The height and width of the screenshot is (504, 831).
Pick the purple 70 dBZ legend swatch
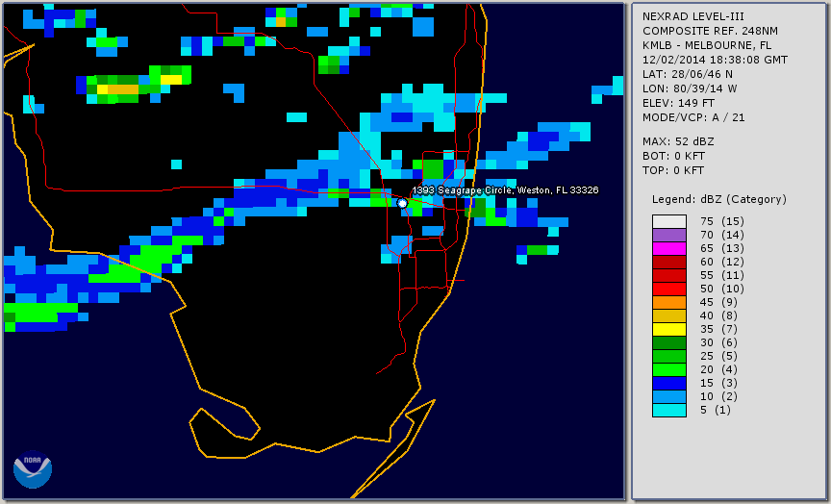(669, 235)
